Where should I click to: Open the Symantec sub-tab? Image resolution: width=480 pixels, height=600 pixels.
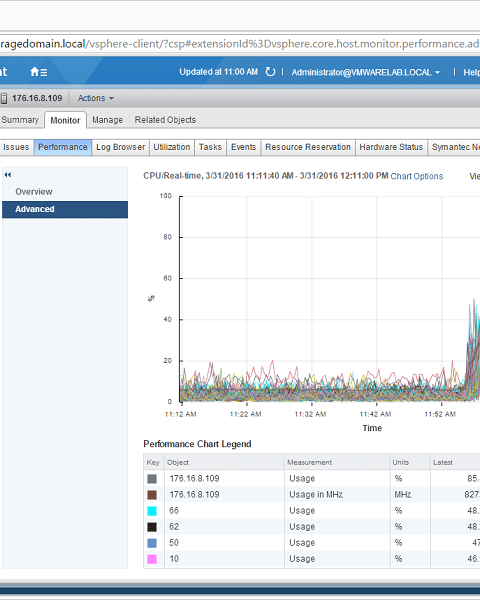(454, 147)
